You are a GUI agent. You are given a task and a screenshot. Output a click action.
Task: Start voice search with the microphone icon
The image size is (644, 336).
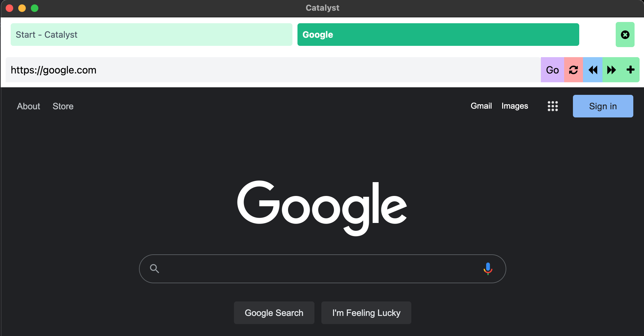click(x=488, y=269)
